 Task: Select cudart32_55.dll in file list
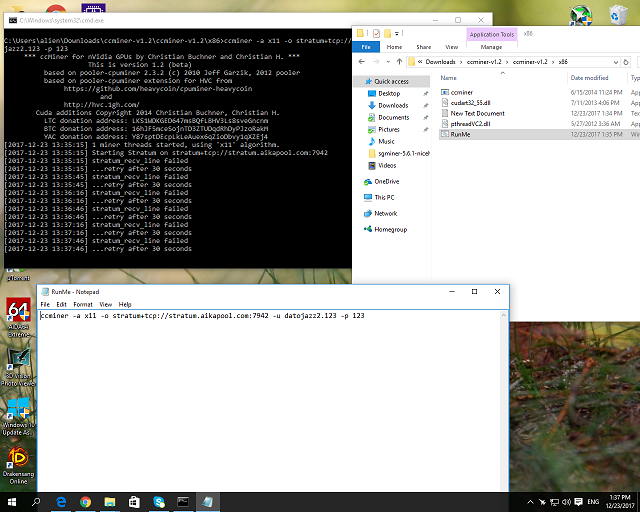pos(470,103)
